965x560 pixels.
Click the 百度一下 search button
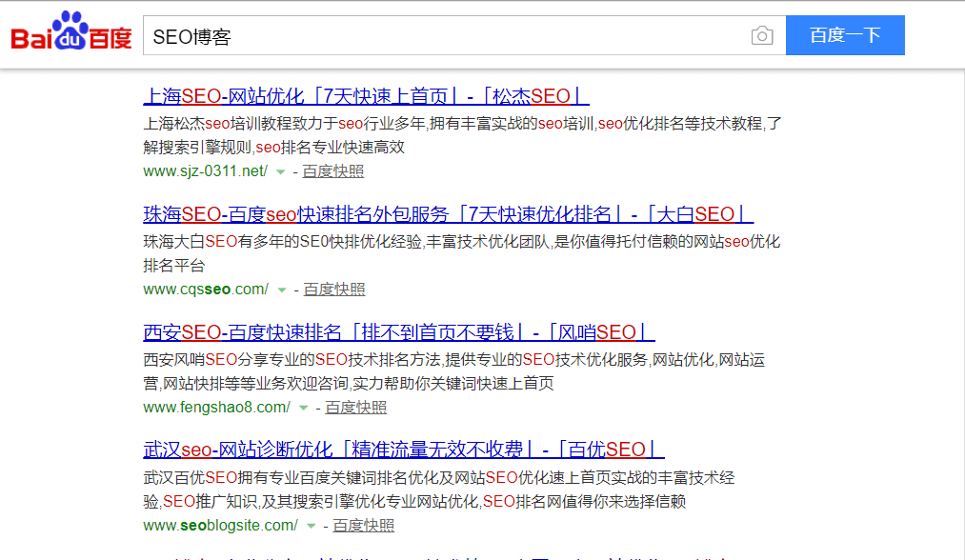[x=845, y=35]
